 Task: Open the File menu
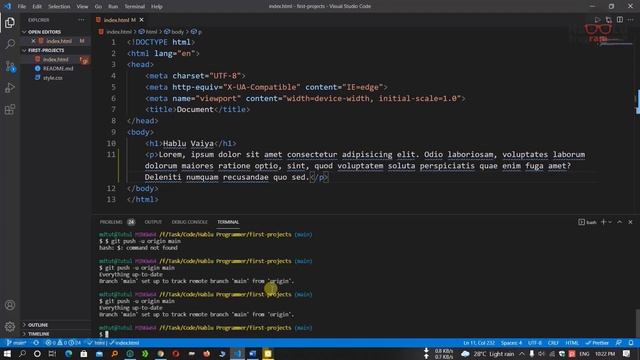[x=22, y=7]
